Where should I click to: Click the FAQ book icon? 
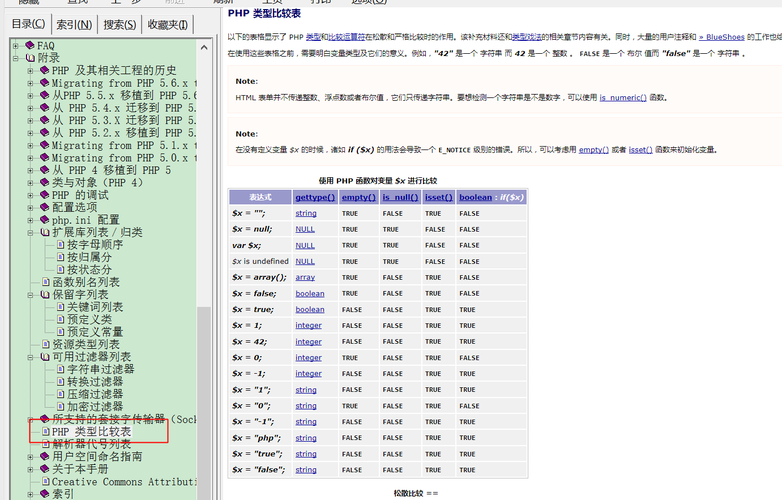pos(30,45)
